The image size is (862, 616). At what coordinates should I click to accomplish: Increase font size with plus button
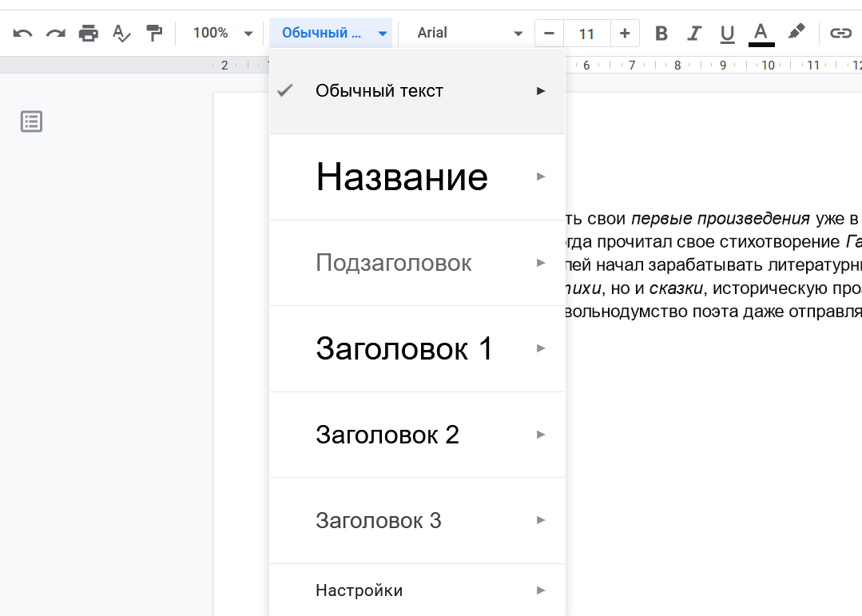(x=625, y=33)
